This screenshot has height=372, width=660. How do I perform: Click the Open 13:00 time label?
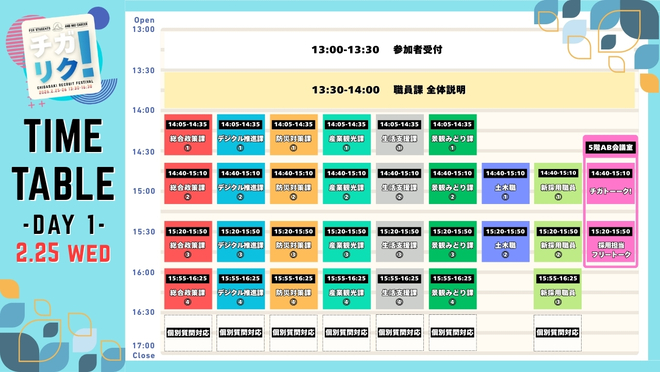pyautogui.click(x=144, y=25)
